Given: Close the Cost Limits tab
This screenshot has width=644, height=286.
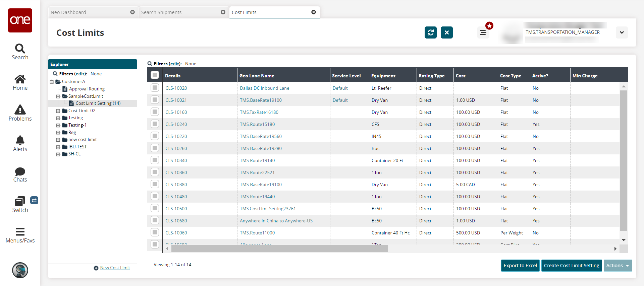Looking at the screenshot, I should pos(314,12).
